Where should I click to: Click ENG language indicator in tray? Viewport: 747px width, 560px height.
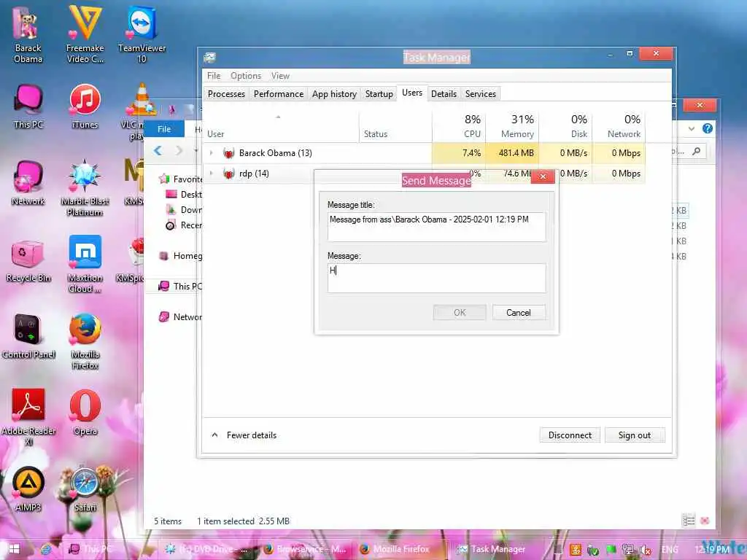click(x=670, y=550)
